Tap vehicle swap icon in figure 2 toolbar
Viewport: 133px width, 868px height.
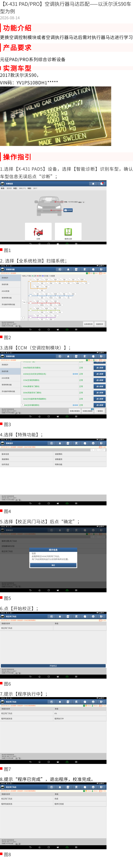pyautogui.click(x=60, y=269)
